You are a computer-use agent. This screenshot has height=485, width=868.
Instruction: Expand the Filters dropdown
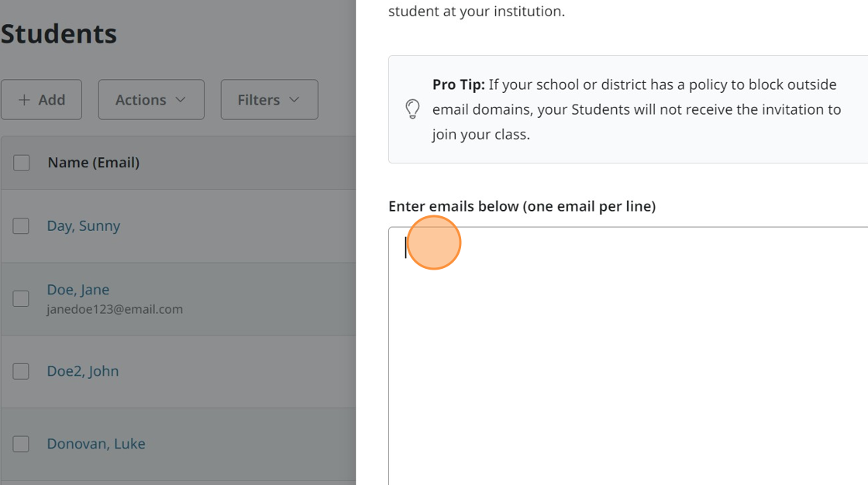pyautogui.click(x=269, y=100)
